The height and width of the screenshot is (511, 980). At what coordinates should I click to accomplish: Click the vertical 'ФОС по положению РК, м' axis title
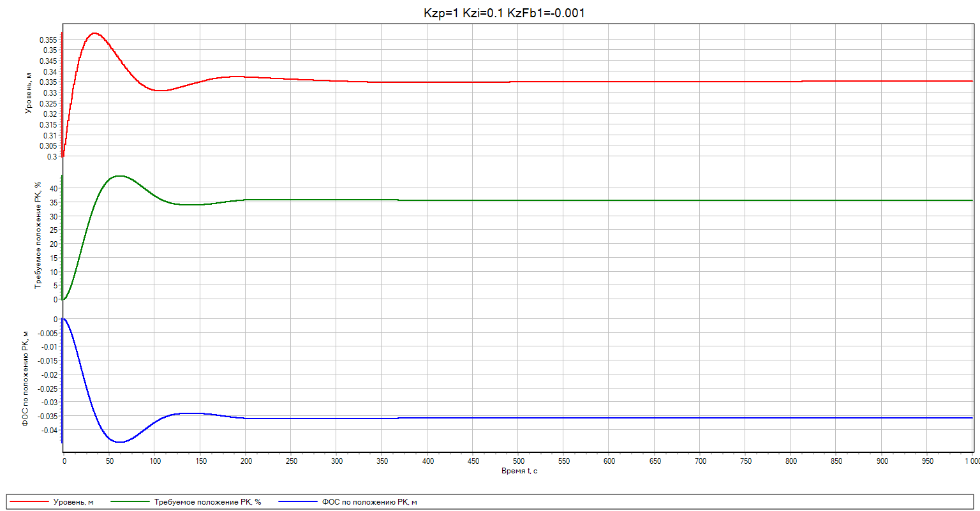click(26, 378)
